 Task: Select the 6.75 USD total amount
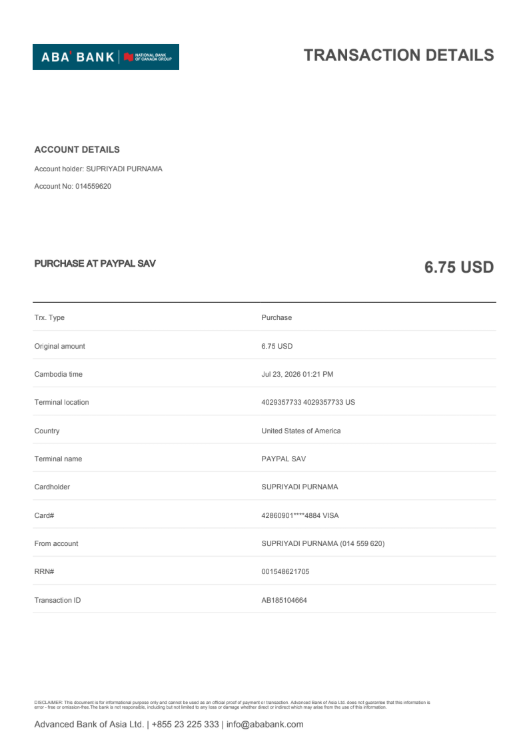[459, 267]
